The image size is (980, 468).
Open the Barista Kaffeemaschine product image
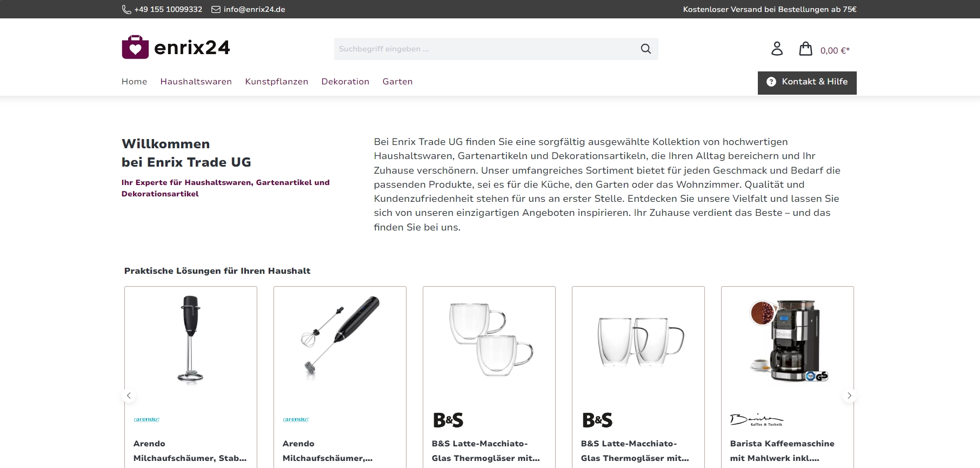coord(788,340)
